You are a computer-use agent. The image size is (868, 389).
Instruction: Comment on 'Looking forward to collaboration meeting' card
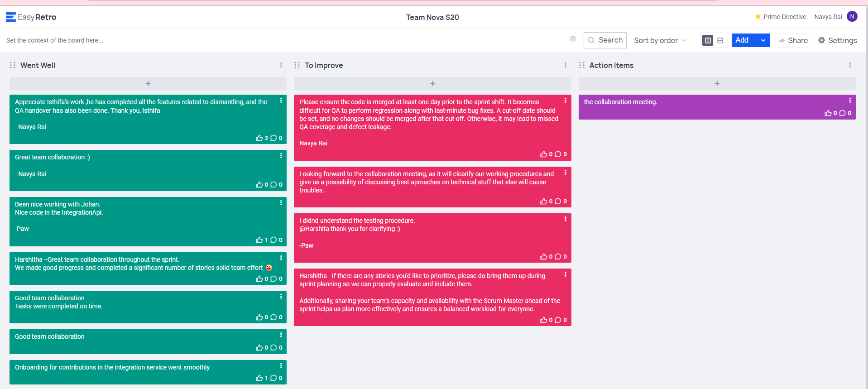click(558, 202)
